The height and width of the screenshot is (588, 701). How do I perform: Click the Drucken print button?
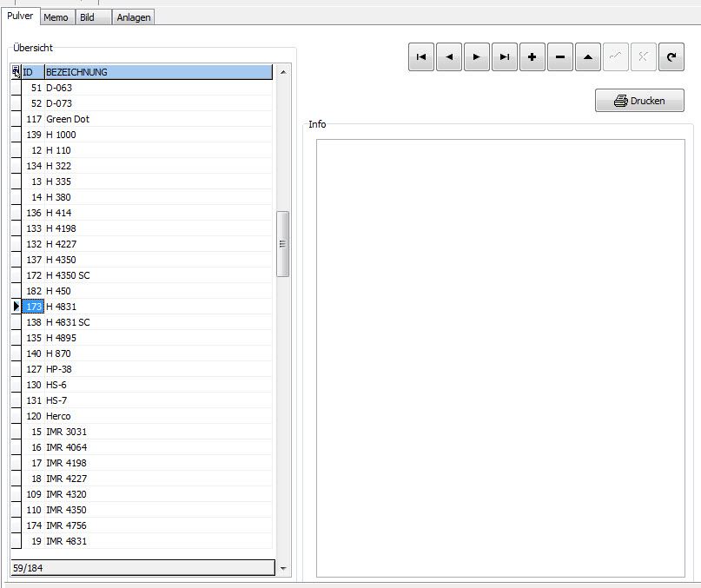pyautogui.click(x=639, y=101)
